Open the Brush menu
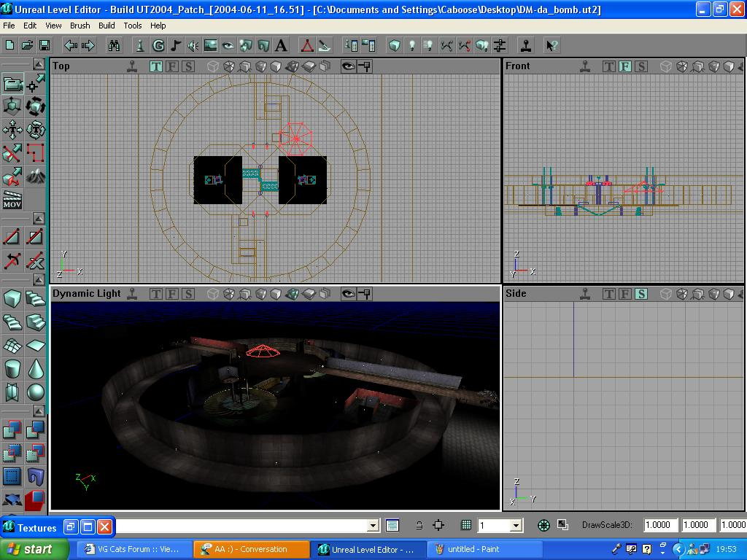This screenshot has width=747, height=560. point(80,26)
